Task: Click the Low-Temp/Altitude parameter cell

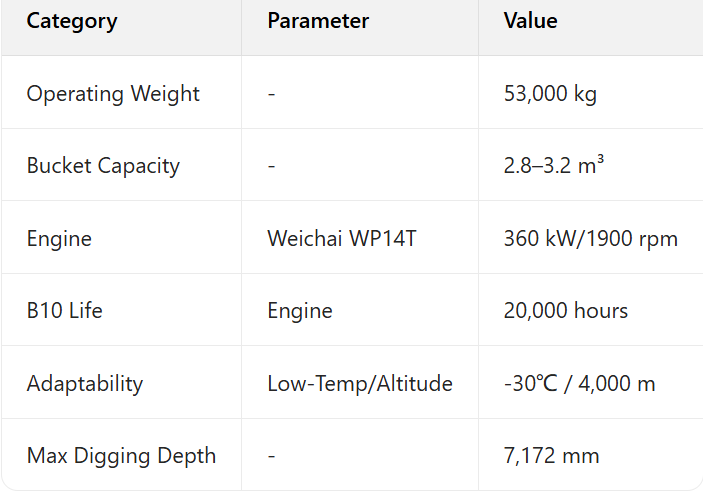Action: (x=360, y=384)
